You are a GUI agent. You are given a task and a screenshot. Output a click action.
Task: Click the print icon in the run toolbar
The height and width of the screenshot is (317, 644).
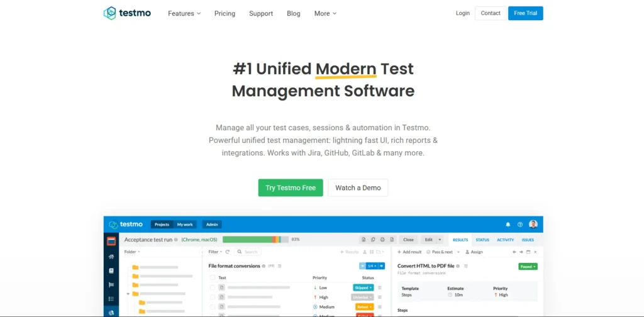[382, 240]
